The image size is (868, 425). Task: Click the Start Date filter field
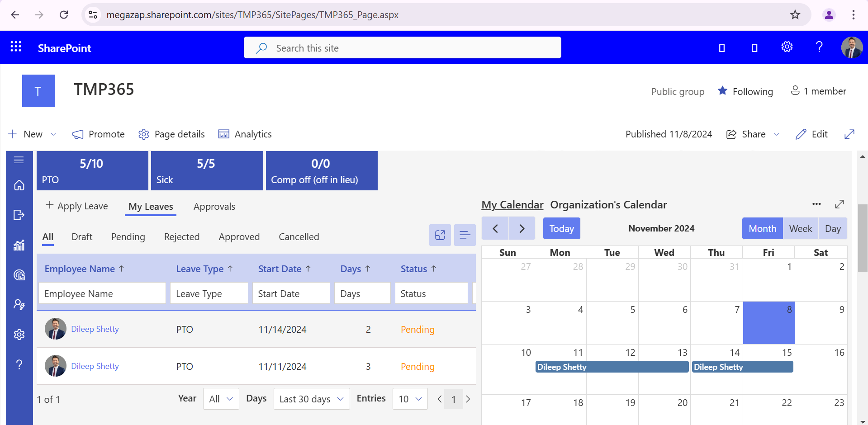[291, 293]
